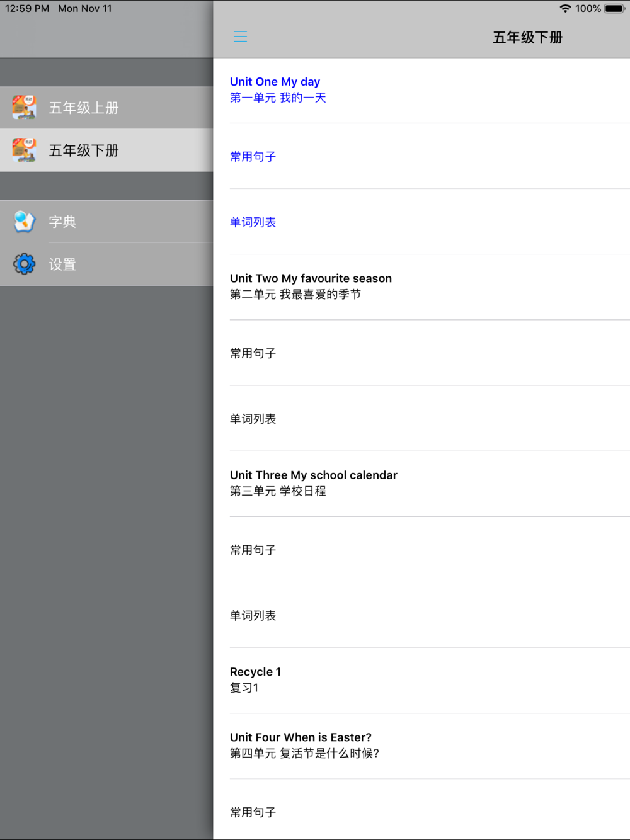Select 五年级下册 in the sidebar
630x840 pixels.
click(106, 150)
